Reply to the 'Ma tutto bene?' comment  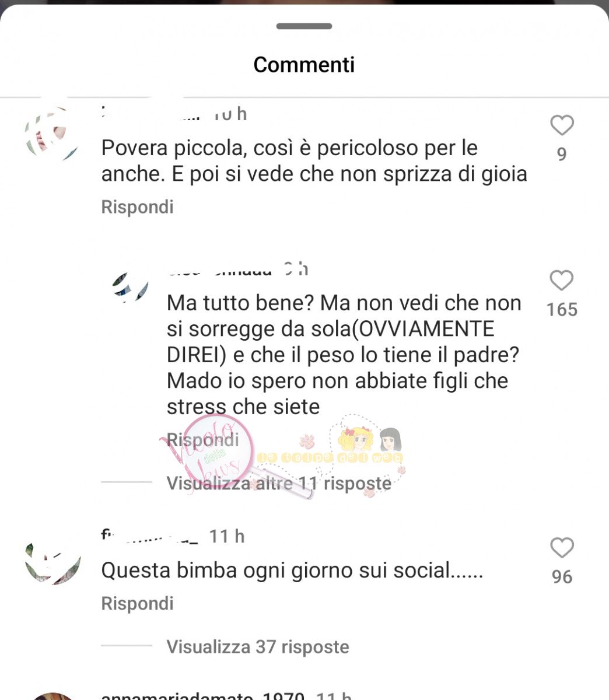(203, 439)
